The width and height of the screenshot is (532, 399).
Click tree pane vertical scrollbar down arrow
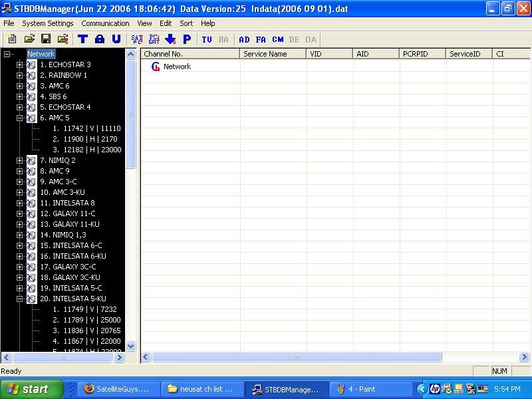coord(130,346)
